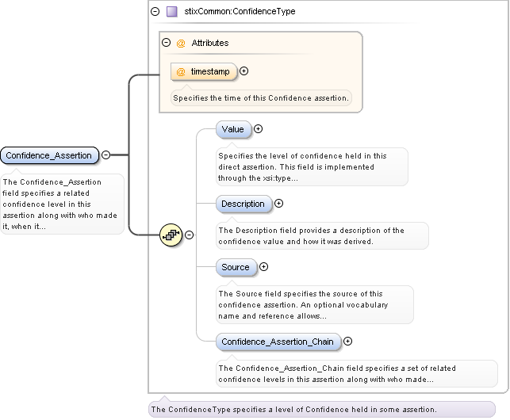Click the purple ConfidenceType square icon
510x420 pixels.
click(171, 12)
